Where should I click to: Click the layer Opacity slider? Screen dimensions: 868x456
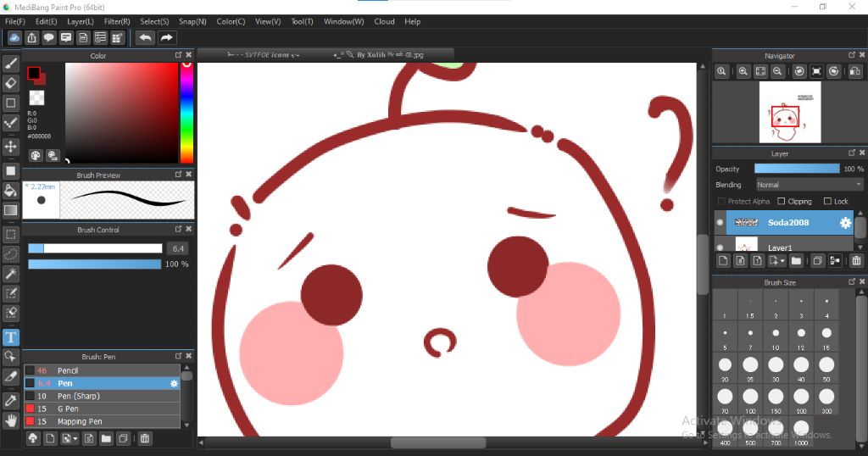click(797, 169)
